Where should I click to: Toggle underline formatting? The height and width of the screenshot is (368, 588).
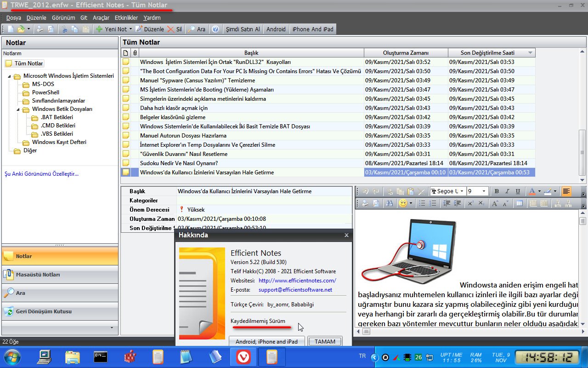point(518,191)
